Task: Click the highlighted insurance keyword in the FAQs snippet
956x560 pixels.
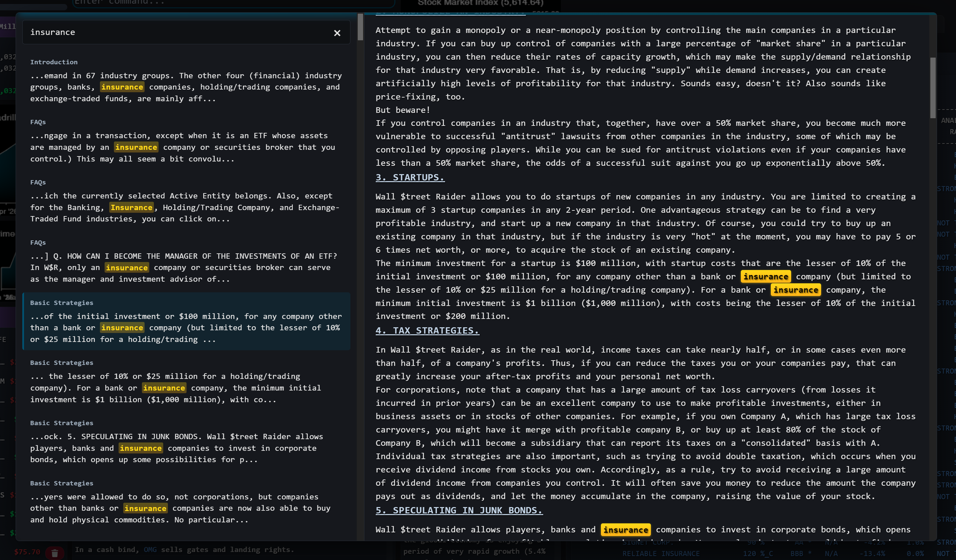Action: pos(136,147)
